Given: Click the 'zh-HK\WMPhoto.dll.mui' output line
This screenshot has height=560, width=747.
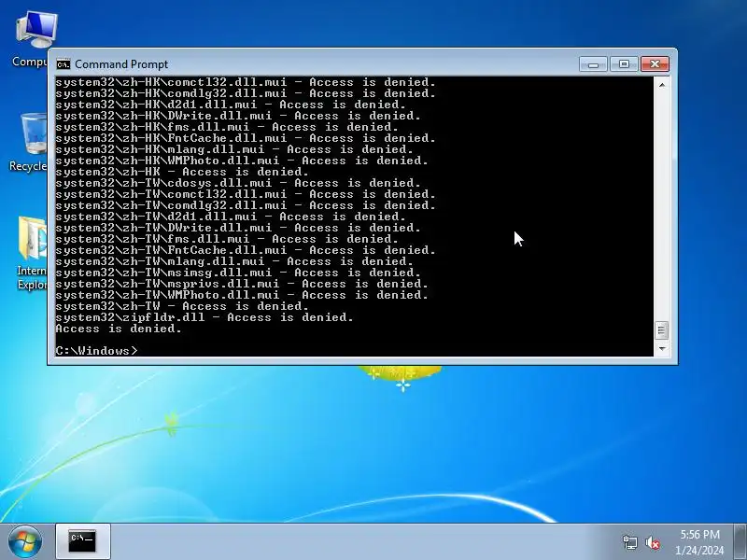Looking at the screenshot, I should tap(242, 161).
